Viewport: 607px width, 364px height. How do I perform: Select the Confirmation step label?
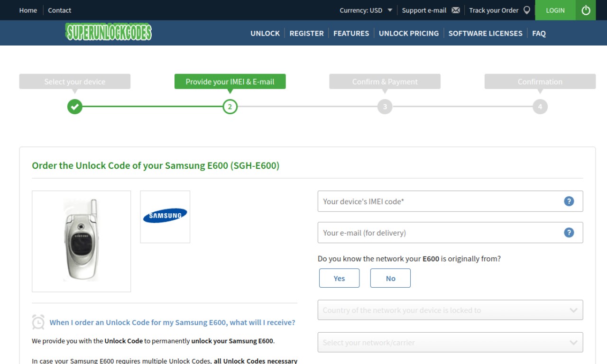(x=540, y=82)
